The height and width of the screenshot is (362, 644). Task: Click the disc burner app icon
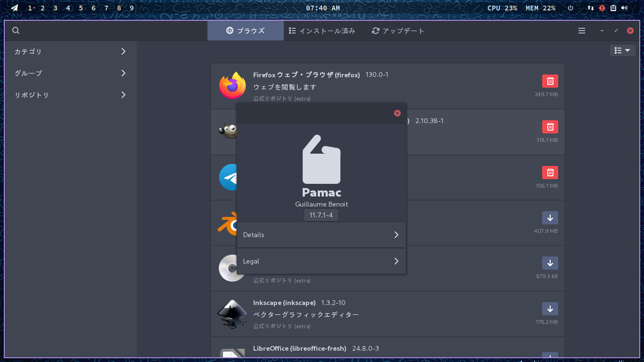228,268
